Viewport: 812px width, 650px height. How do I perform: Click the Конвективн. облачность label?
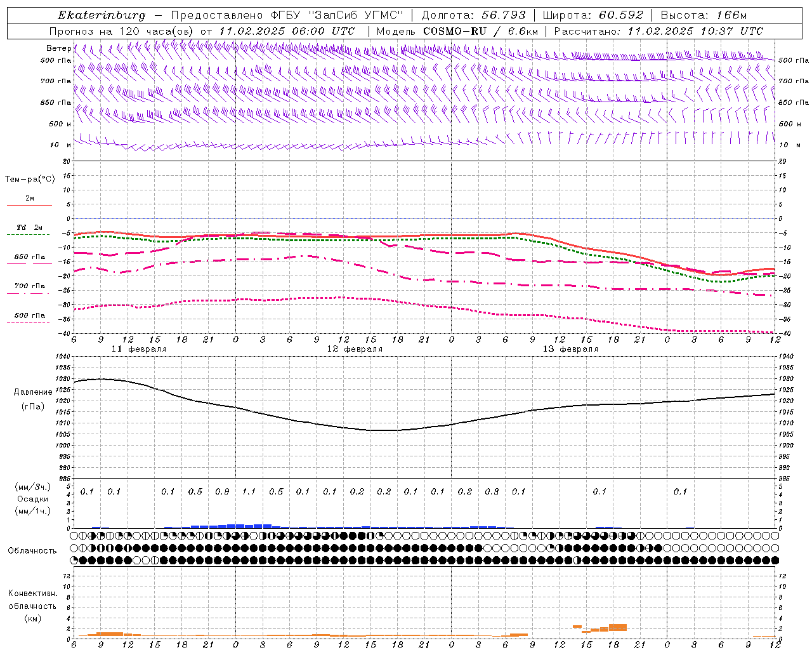[x=32, y=600]
